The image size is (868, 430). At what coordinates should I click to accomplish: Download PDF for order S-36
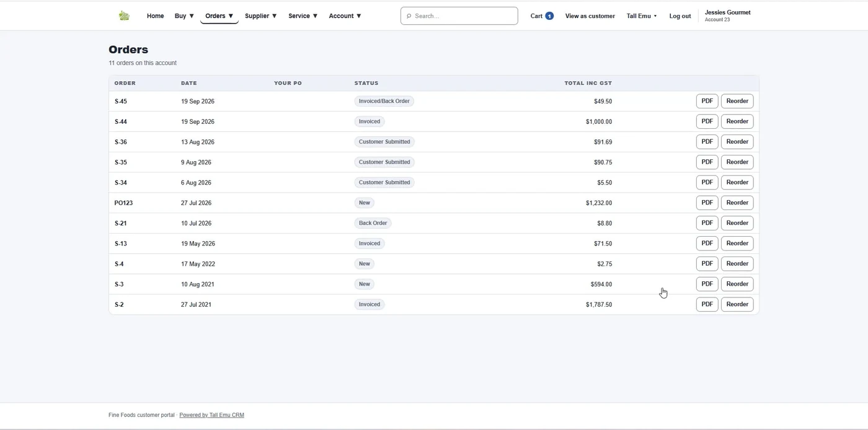pyautogui.click(x=707, y=142)
